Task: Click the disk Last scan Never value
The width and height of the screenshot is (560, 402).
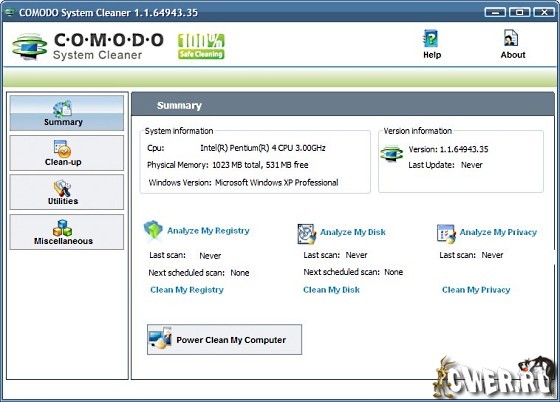Action: (356, 255)
